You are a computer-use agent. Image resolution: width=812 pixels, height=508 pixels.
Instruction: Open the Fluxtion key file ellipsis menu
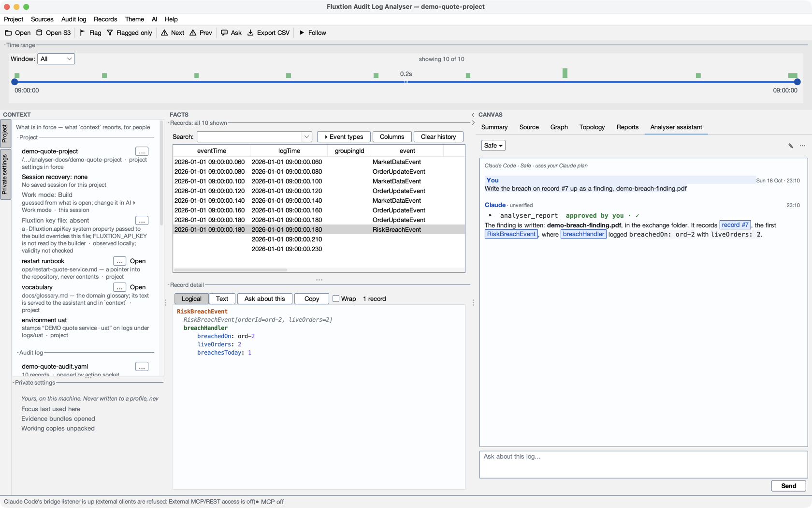142,221
